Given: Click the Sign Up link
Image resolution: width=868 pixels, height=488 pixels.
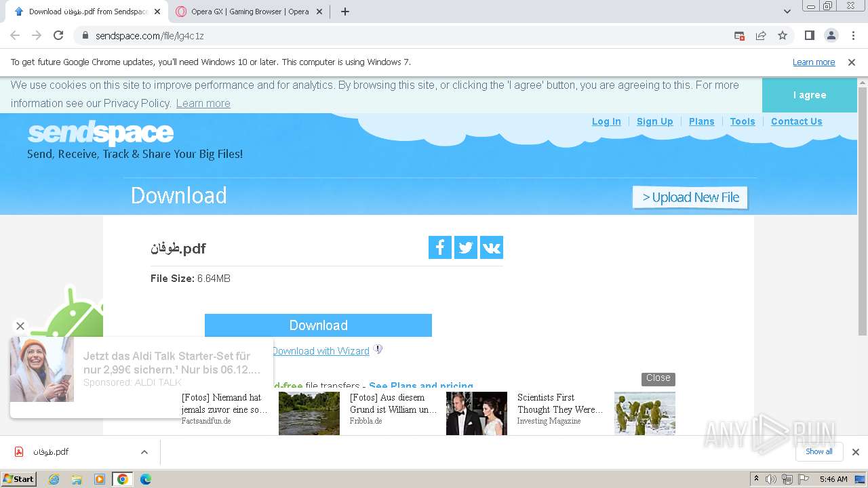Looking at the screenshot, I should 654,121.
